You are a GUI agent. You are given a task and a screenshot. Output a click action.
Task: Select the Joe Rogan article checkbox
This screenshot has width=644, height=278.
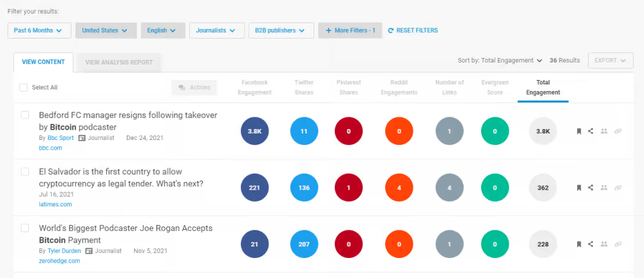pos(25,228)
